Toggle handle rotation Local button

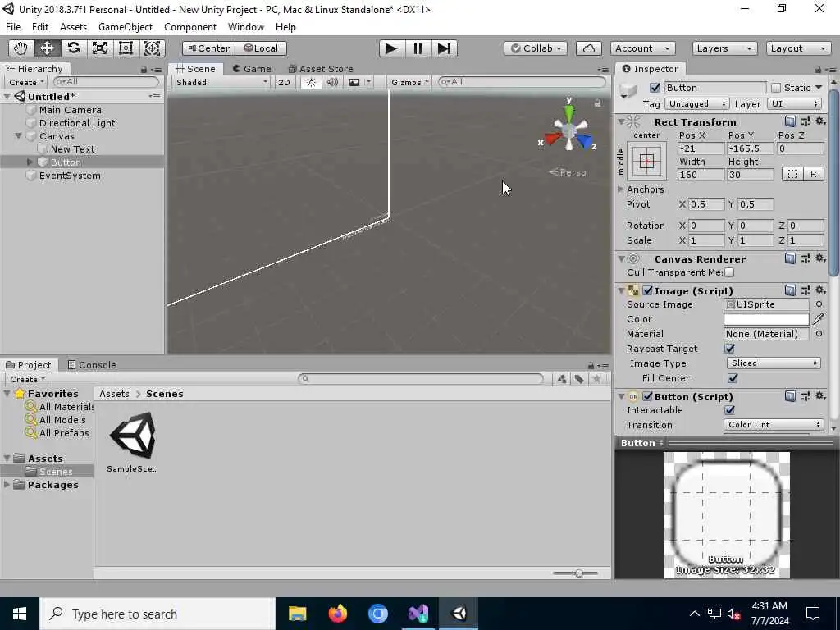pyautogui.click(x=261, y=48)
